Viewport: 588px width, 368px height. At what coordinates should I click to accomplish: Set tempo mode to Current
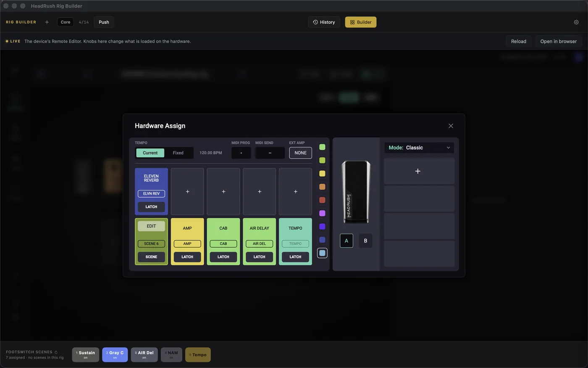150,153
